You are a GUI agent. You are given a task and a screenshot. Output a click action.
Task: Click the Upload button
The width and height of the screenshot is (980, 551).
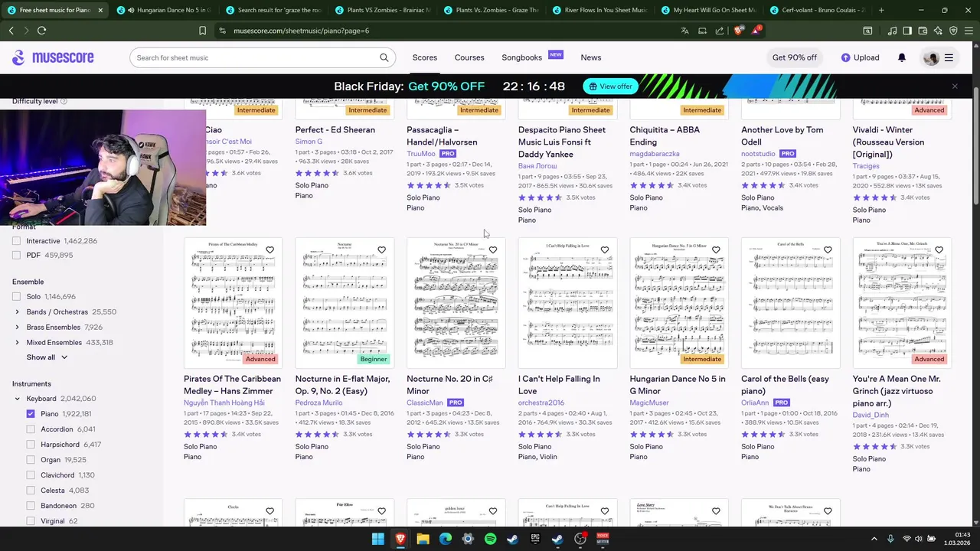(860, 57)
